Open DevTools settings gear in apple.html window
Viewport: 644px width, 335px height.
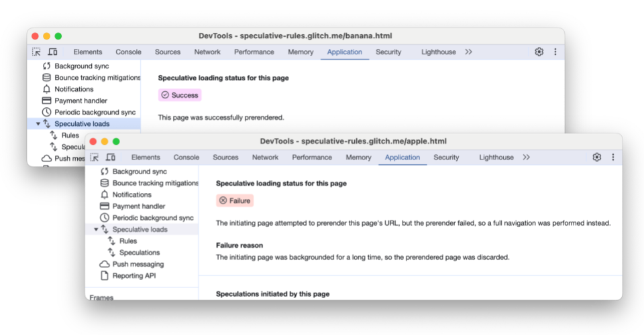pyautogui.click(x=596, y=157)
